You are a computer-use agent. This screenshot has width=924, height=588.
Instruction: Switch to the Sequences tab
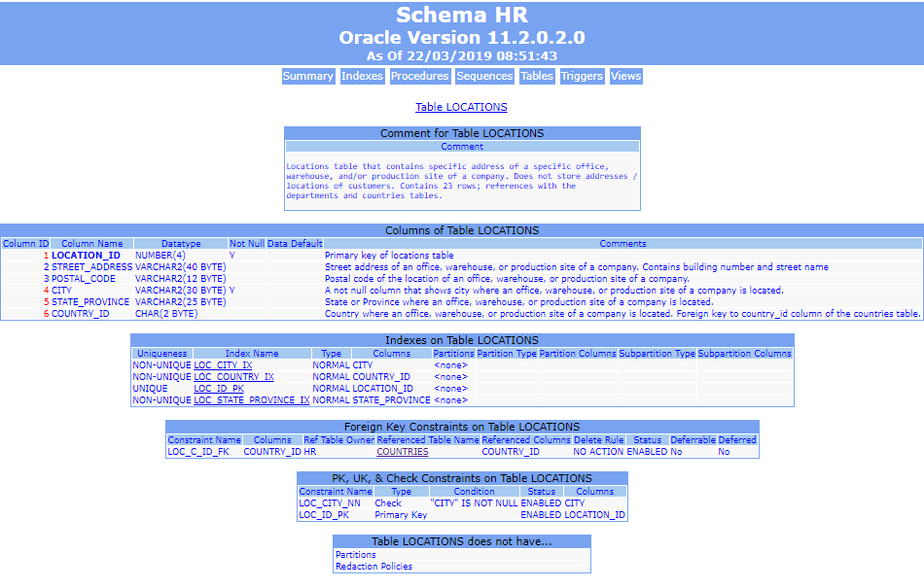click(x=484, y=76)
